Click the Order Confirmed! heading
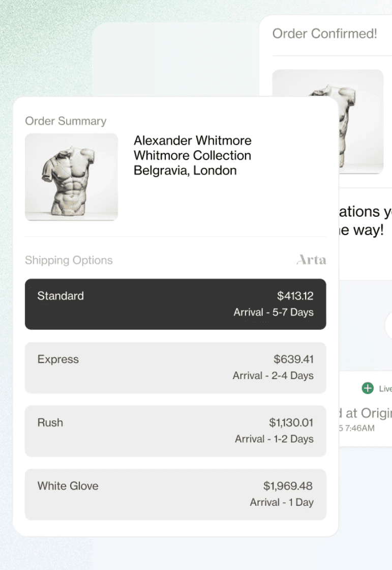The image size is (392, 570). pyautogui.click(x=324, y=34)
